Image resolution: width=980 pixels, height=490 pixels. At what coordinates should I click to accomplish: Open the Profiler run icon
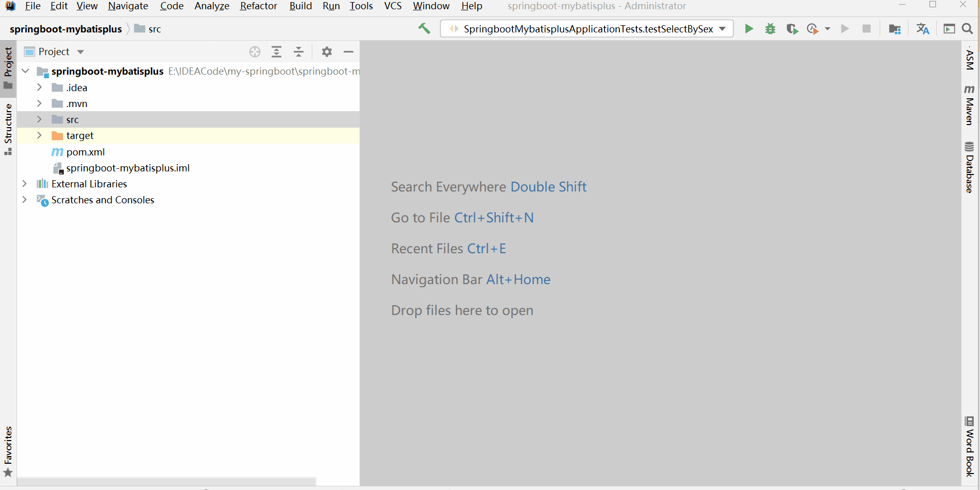(x=814, y=29)
